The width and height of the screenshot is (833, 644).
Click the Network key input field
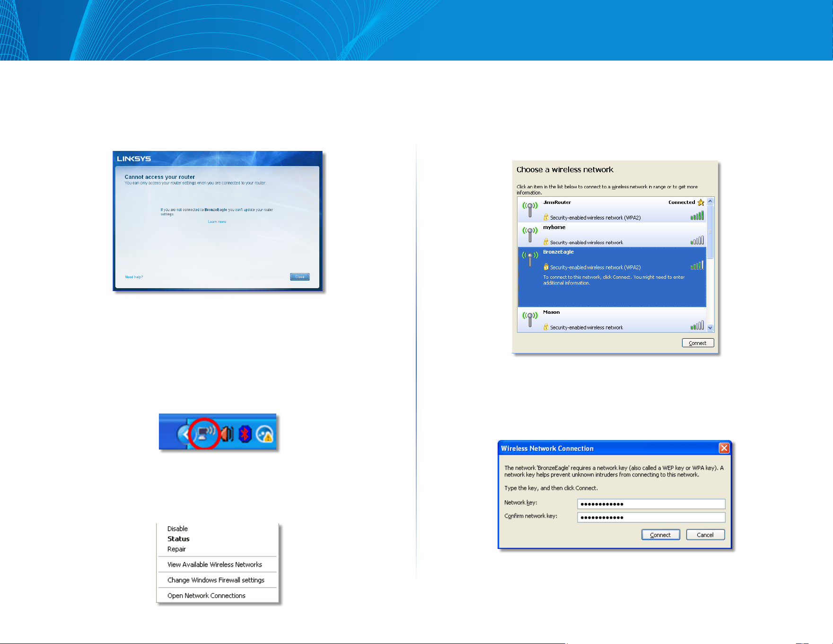tap(651, 504)
